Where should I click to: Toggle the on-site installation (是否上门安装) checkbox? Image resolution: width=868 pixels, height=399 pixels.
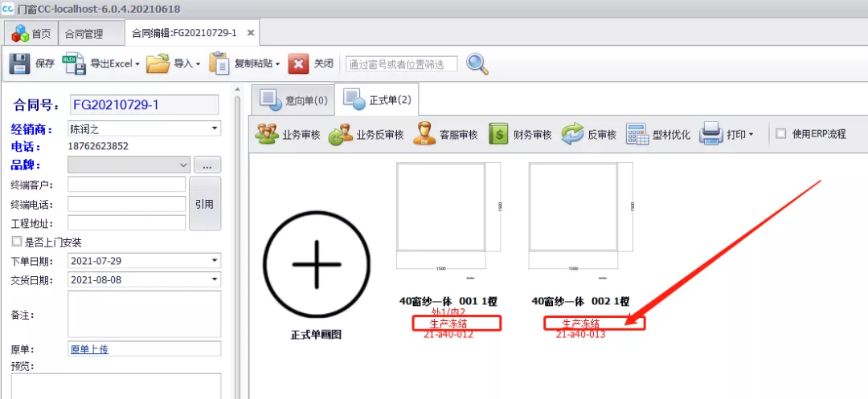(x=17, y=242)
